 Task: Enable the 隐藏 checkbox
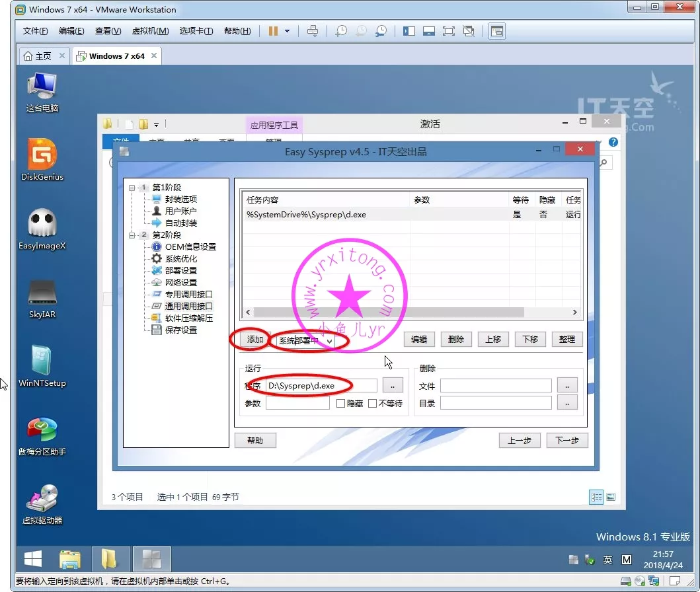341,403
